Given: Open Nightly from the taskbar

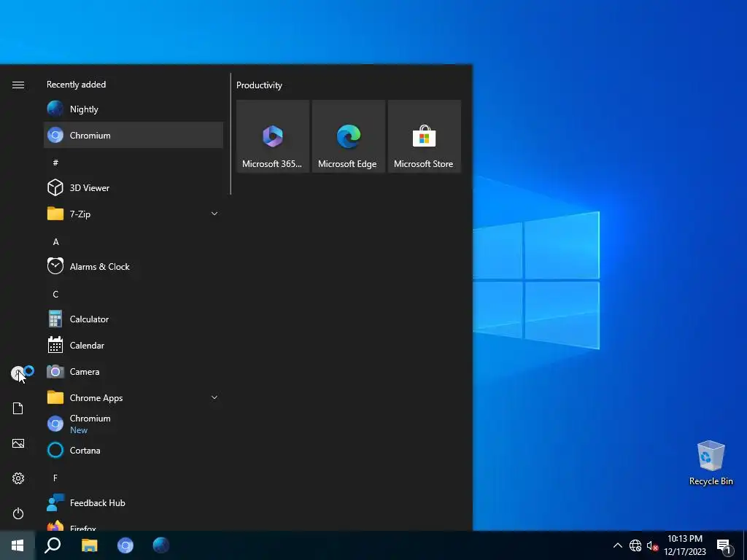Looking at the screenshot, I should (x=161, y=545).
